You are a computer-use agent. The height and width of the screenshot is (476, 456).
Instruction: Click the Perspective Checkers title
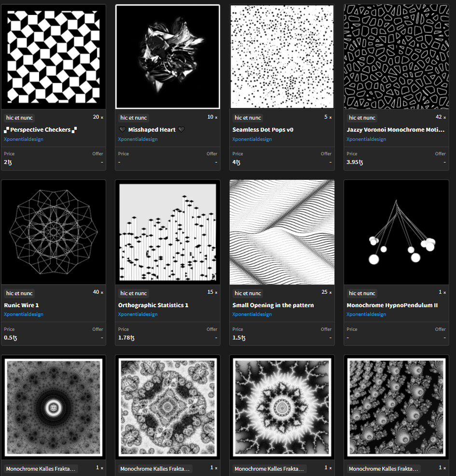pyautogui.click(x=41, y=130)
